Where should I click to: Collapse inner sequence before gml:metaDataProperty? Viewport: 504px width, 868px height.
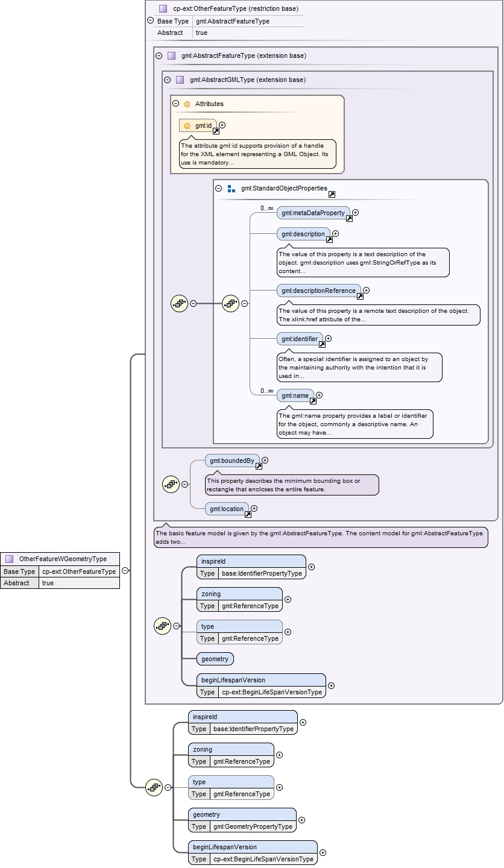click(245, 303)
